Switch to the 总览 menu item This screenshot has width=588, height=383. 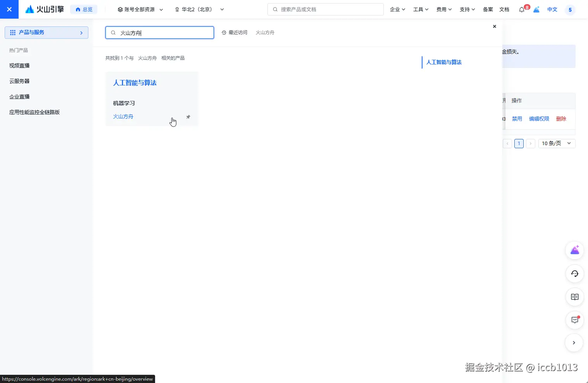84,9
